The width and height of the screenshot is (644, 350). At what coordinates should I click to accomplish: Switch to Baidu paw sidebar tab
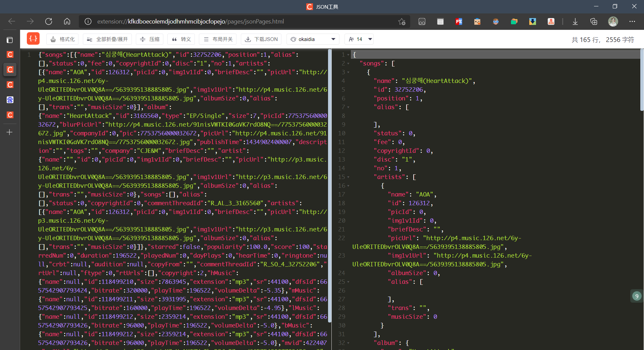10,100
